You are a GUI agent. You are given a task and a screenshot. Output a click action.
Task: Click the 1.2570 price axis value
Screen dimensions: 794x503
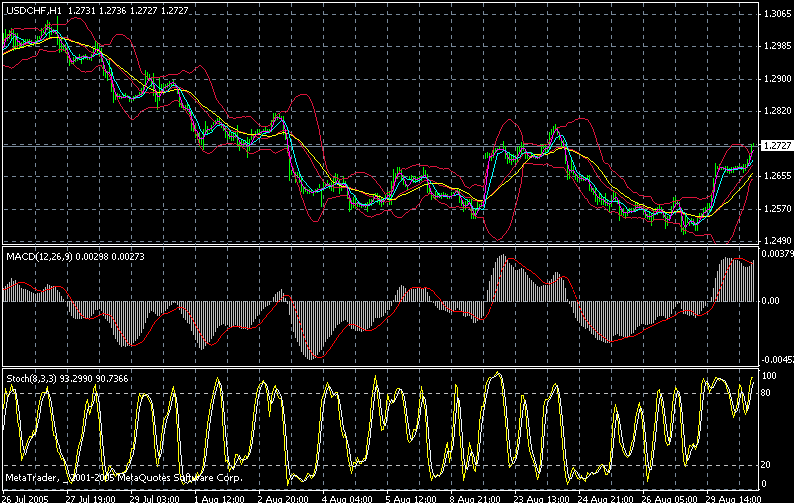coord(777,209)
